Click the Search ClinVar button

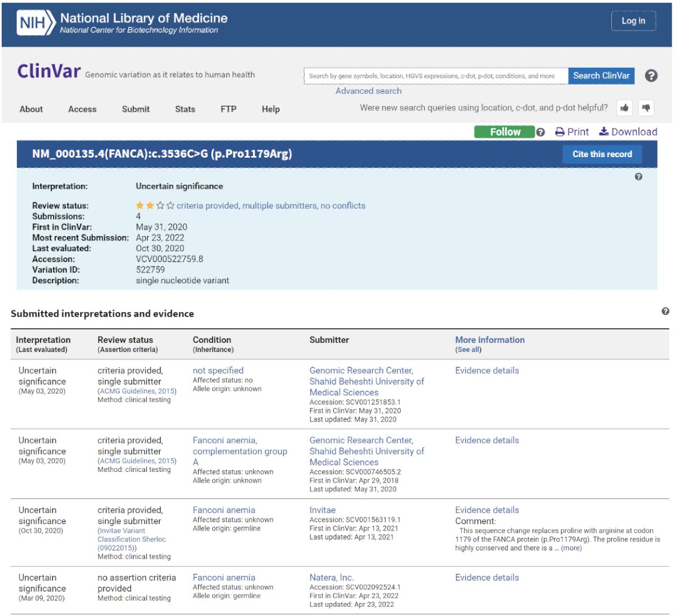(x=601, y=76)
